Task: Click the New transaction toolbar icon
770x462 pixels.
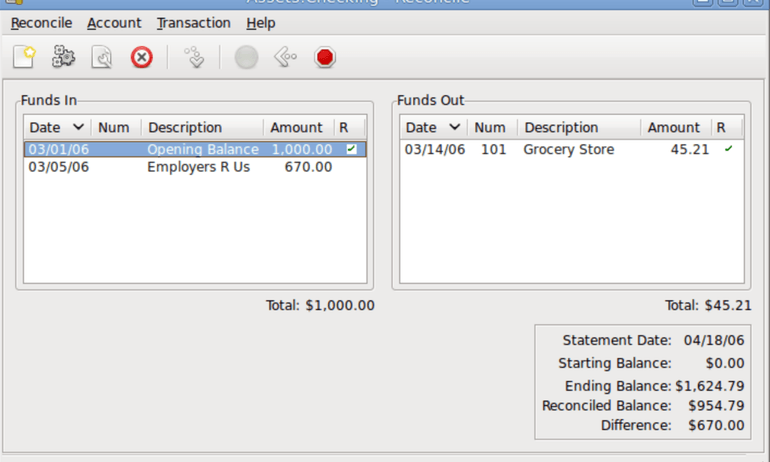Action: click(24, 58)
